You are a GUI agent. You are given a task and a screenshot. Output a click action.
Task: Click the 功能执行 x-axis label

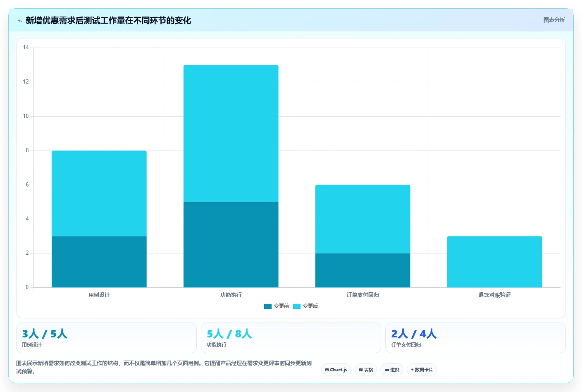coord(231,295)
